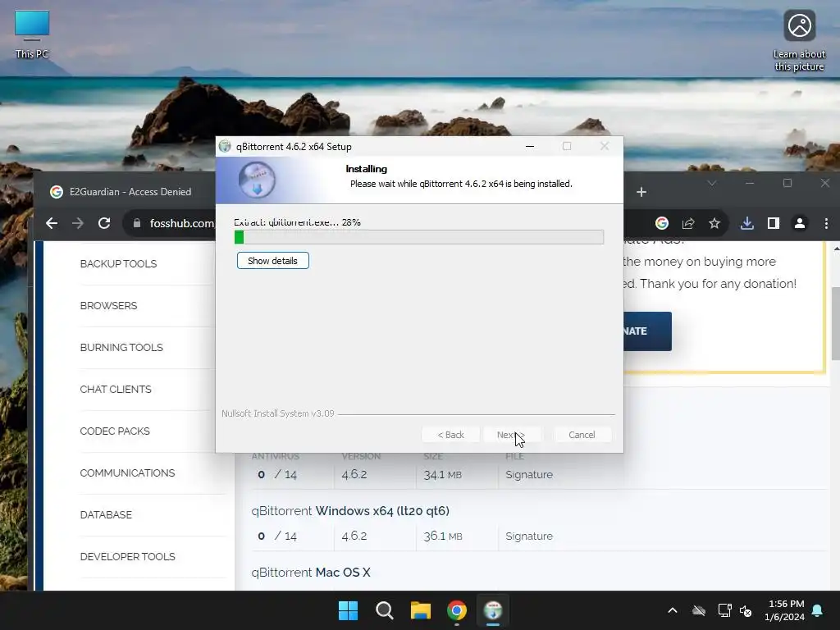Open Chrome downloads icon
The width and height of the screenshot is (840, 630).
pos(746,223)
